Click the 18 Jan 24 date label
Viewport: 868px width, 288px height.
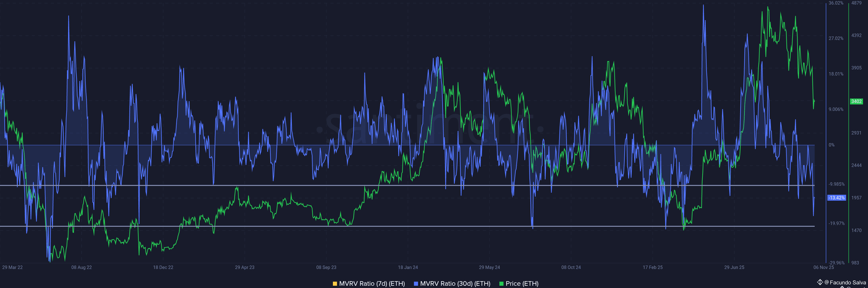(408, 267)
